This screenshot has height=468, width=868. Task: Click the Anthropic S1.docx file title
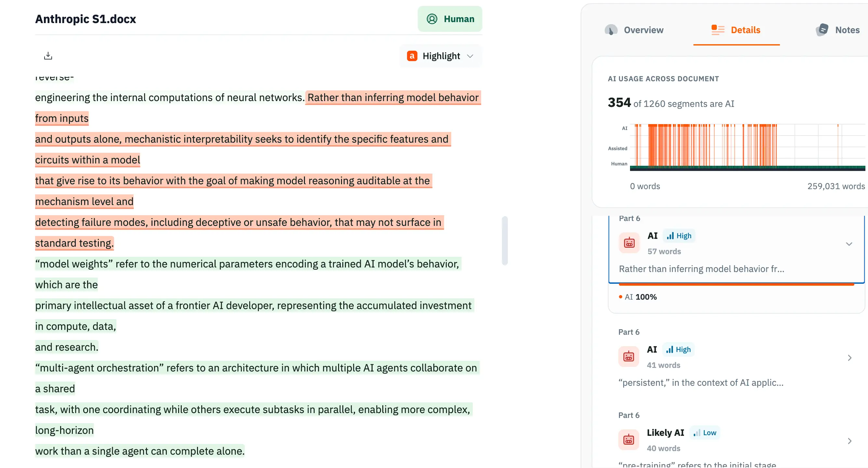85,19
